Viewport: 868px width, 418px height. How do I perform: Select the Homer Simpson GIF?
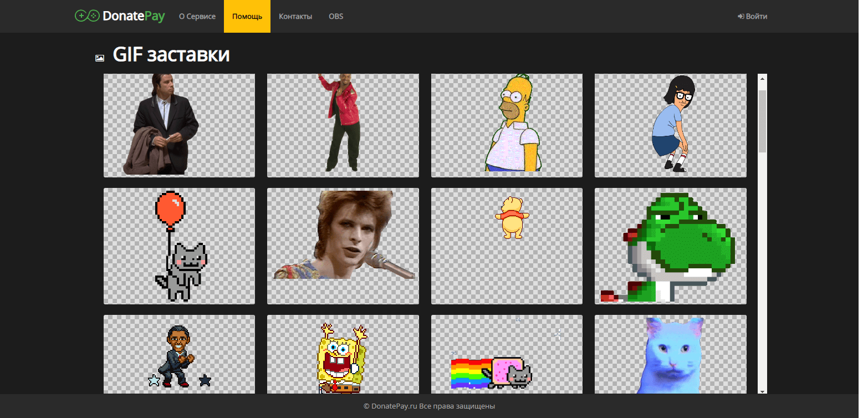click(507, 125)
